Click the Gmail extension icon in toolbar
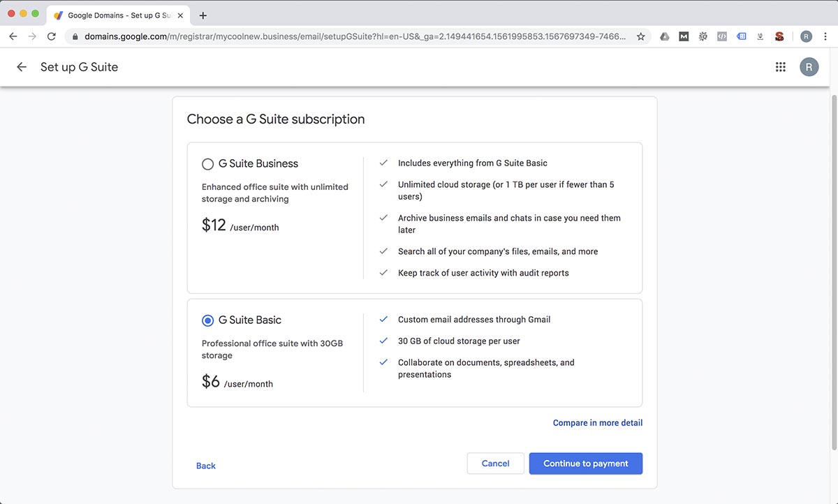838x504 pixels. [x=684, y=36]
